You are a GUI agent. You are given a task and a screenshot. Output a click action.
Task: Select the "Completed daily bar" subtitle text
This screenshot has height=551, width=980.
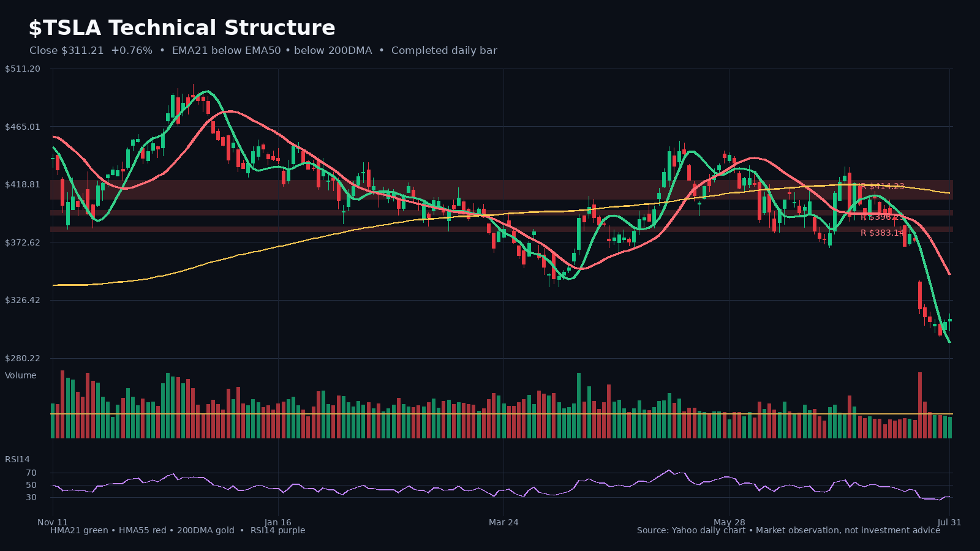[444, 51]
